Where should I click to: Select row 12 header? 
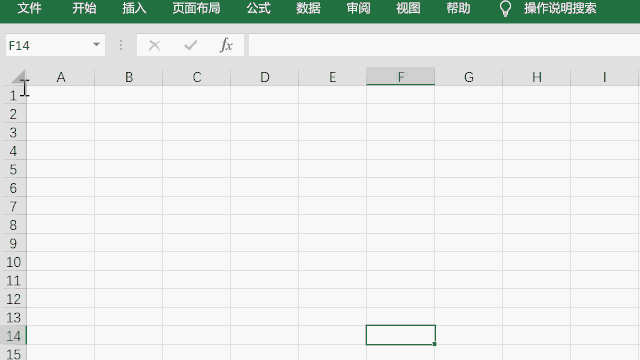point(13,298)
